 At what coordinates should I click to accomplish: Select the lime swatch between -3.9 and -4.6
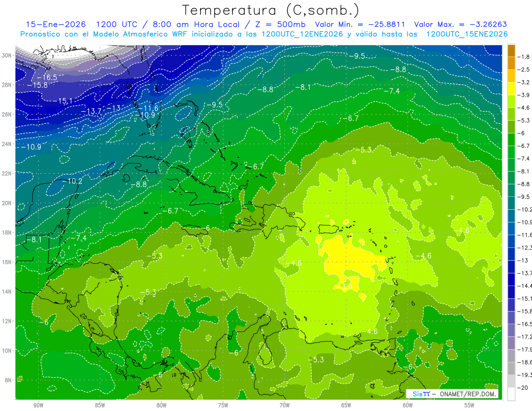[x=511, y=102]
